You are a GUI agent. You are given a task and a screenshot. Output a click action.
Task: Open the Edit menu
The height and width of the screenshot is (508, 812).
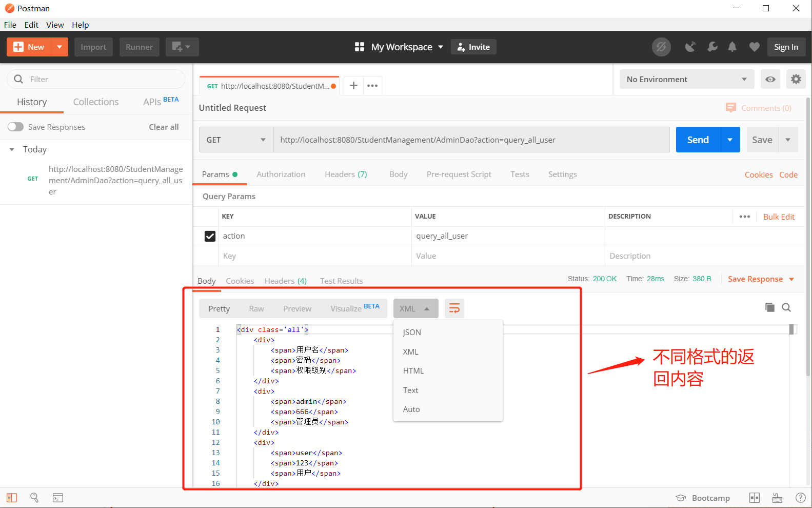[31, 25]
